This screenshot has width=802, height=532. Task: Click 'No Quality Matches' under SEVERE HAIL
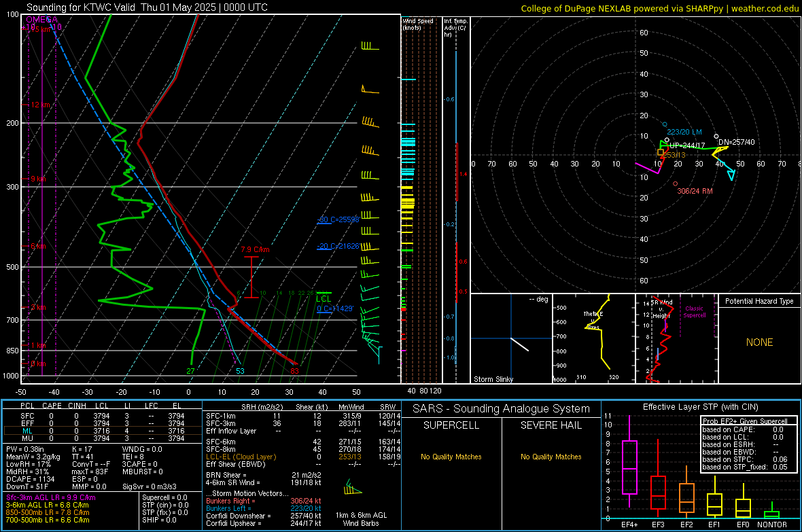[x=551, y=457]
